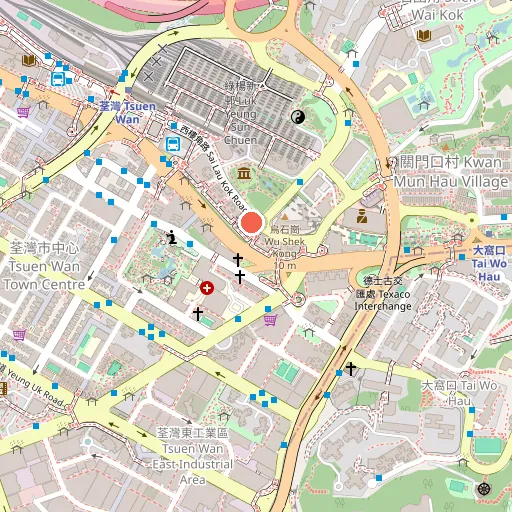Click the hospital red cross icon

point(207,288)
